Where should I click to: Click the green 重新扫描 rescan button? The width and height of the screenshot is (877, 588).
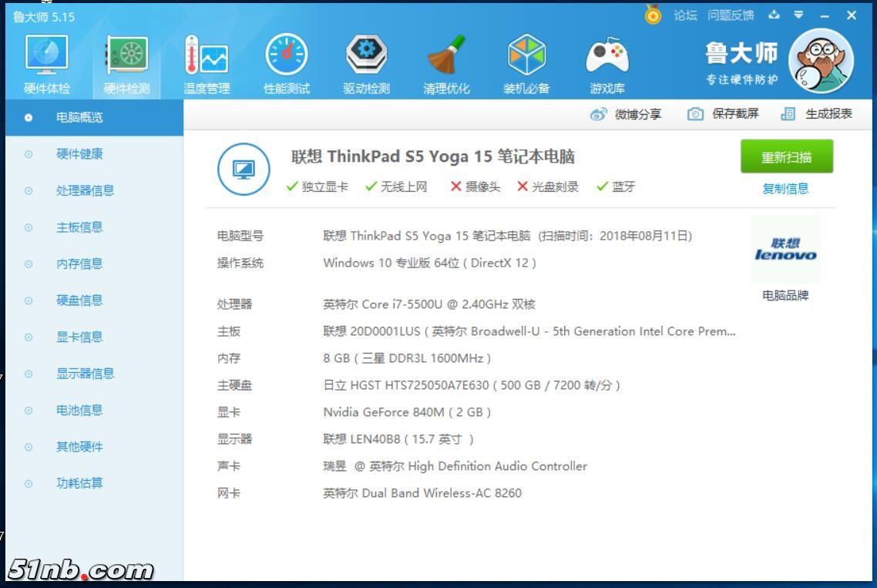(x=787, y=156)
